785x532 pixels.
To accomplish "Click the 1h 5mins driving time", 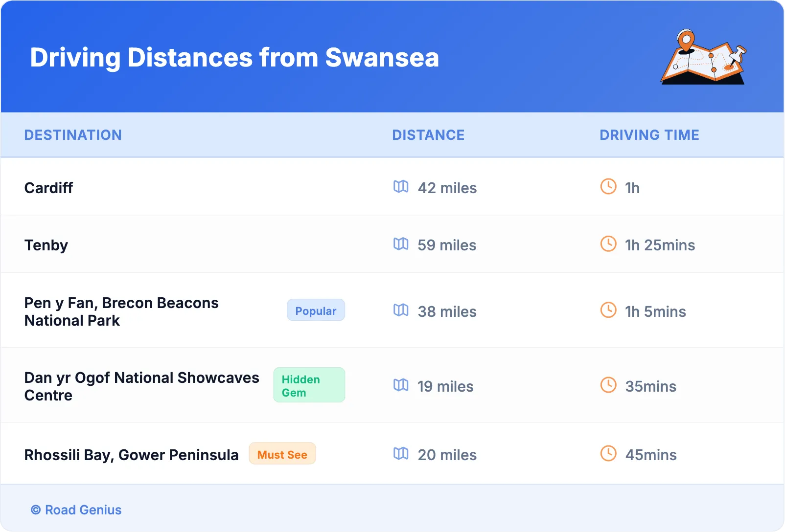I will (655, 311).
